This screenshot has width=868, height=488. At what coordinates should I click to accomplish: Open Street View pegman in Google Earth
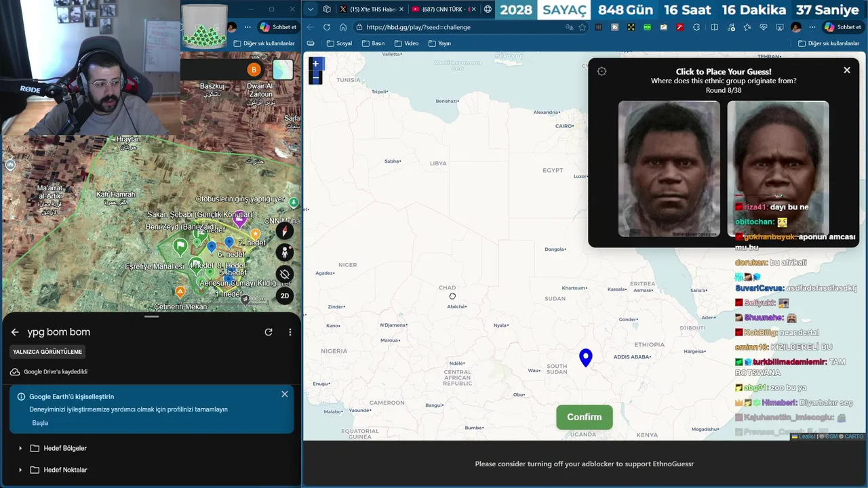pos(285,252)
